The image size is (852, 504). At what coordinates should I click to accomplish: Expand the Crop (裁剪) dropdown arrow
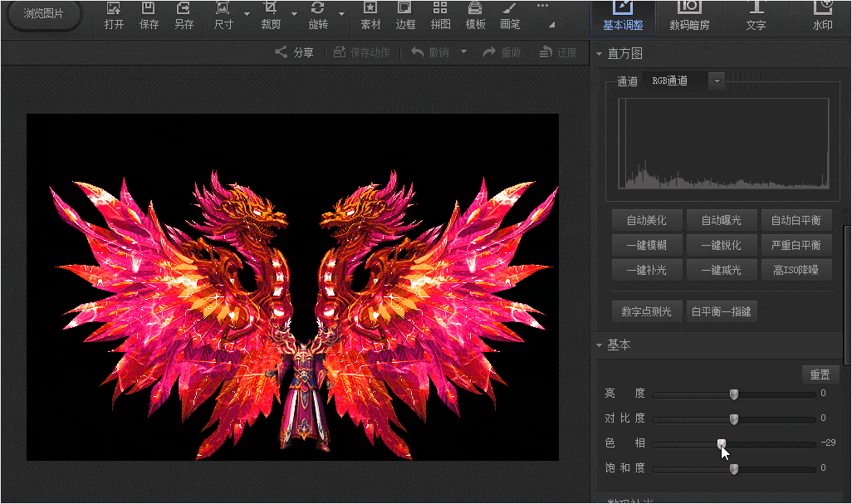click(x=294, y=14)
